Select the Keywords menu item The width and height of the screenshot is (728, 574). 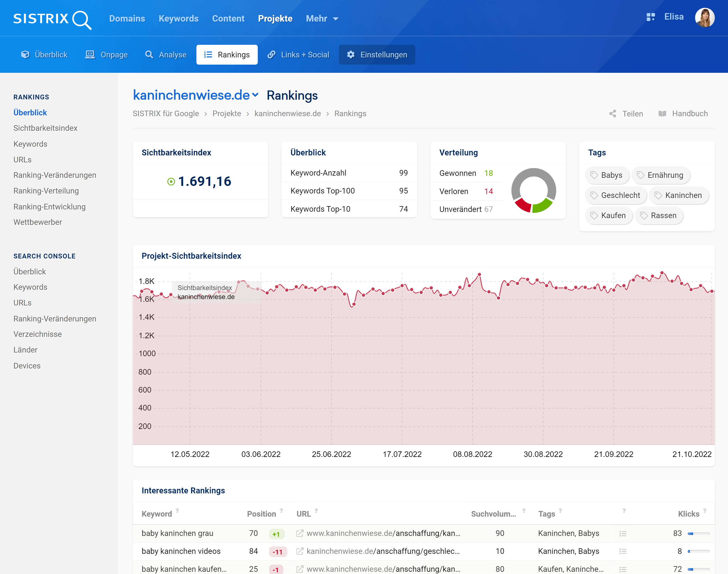[178, 18]
